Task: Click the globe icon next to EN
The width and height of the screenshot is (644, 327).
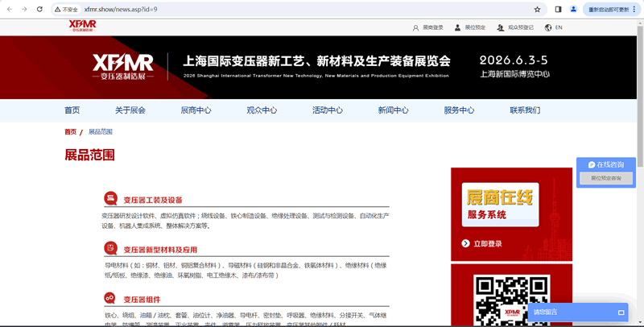Action: pyautogui.click(x=548, y=27)
